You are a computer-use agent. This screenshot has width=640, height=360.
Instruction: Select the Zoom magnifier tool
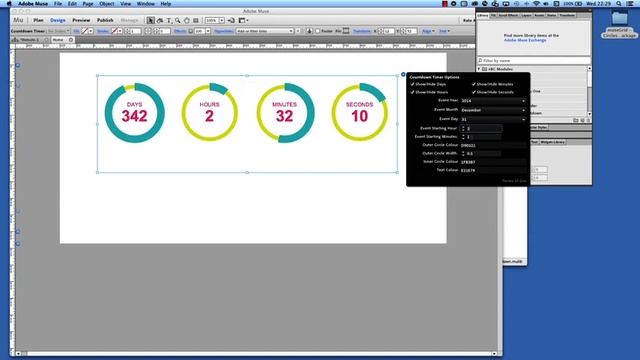178,20
